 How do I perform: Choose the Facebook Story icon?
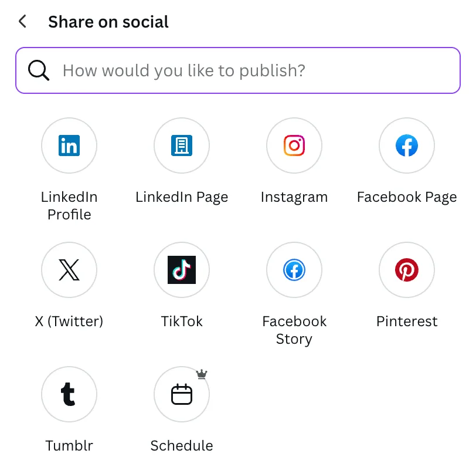click(294, 270)
